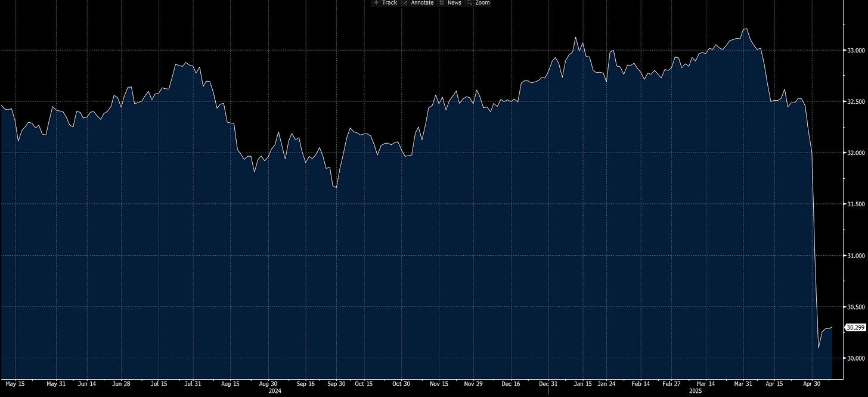
Task: Click the Dec 16 date label
Action: 511,384
